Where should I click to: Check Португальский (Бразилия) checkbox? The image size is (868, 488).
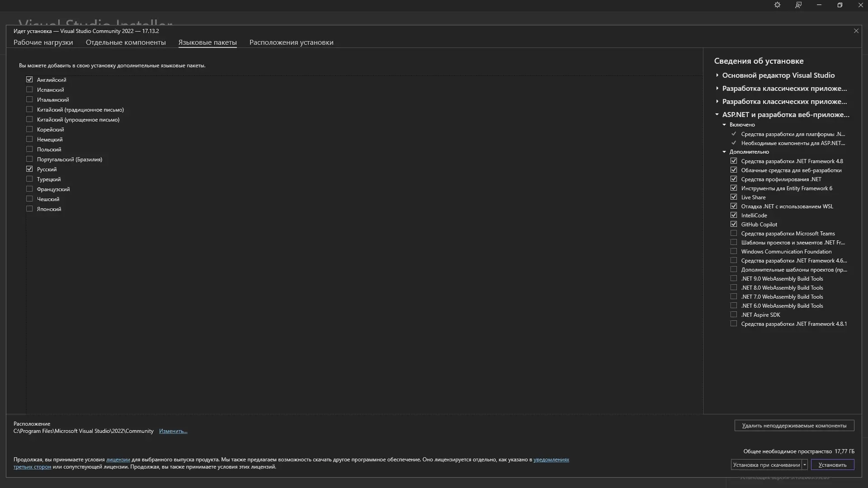pyautogui.click(x=29, y=159)
